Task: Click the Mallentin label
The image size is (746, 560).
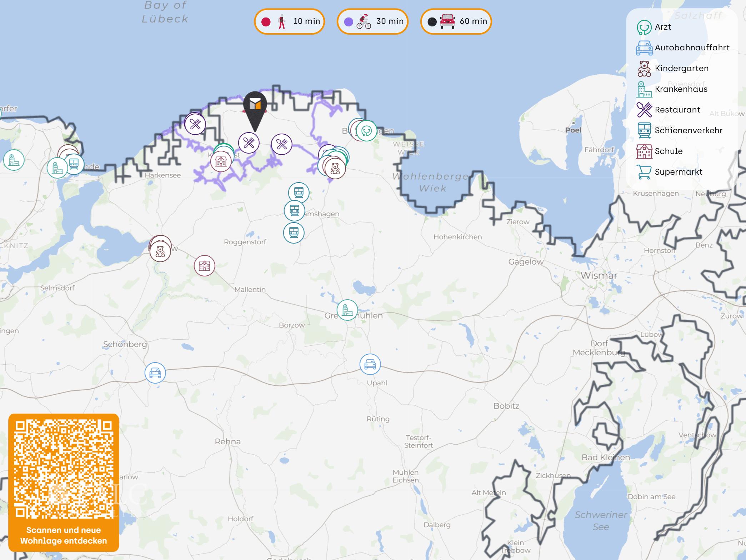Action: coord(250,289)
